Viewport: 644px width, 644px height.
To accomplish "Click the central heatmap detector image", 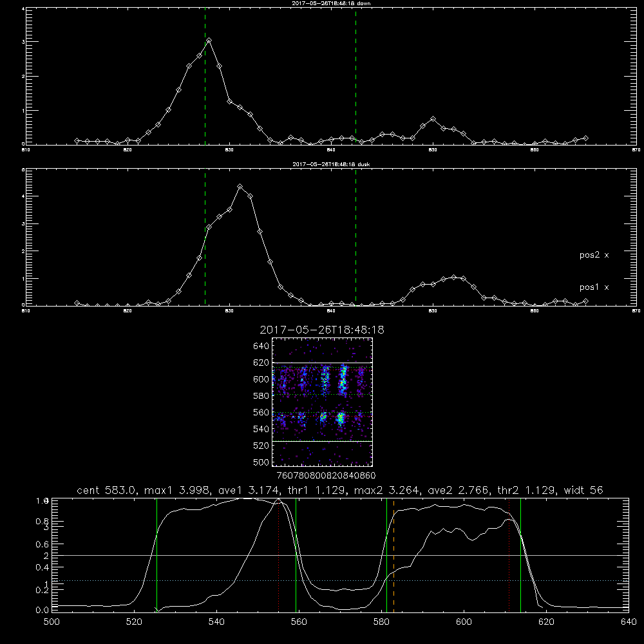I will pyautogui.click(x=322, y=402).
